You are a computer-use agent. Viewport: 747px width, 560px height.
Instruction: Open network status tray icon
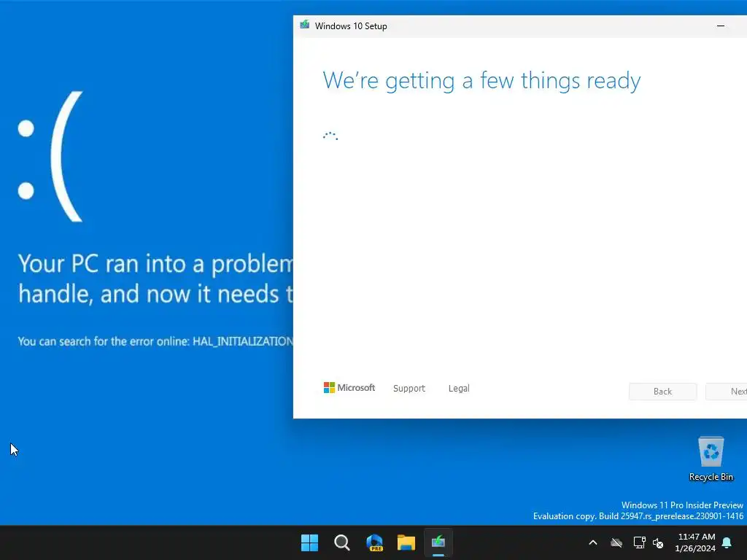[x=639, y=542]
